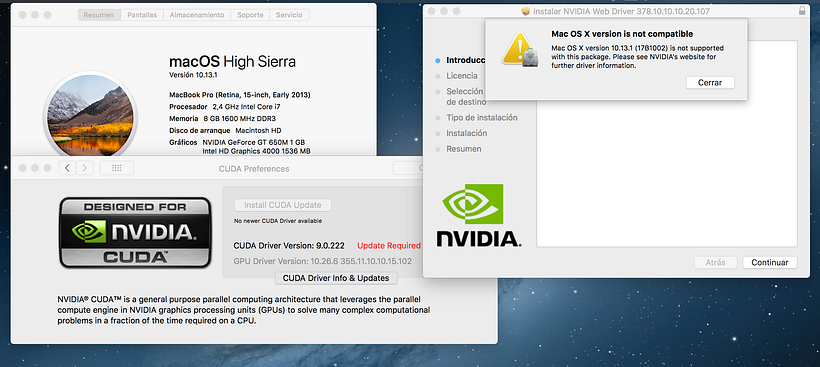Click the Atrás button in installer
The width and height of the screenshot is (820, 367).
[715, 262]
